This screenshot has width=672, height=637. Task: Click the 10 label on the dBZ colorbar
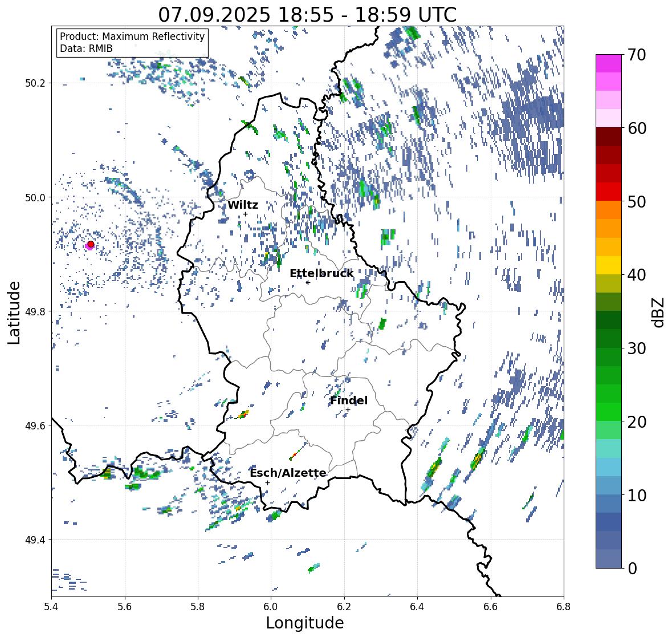click(637, 495)
